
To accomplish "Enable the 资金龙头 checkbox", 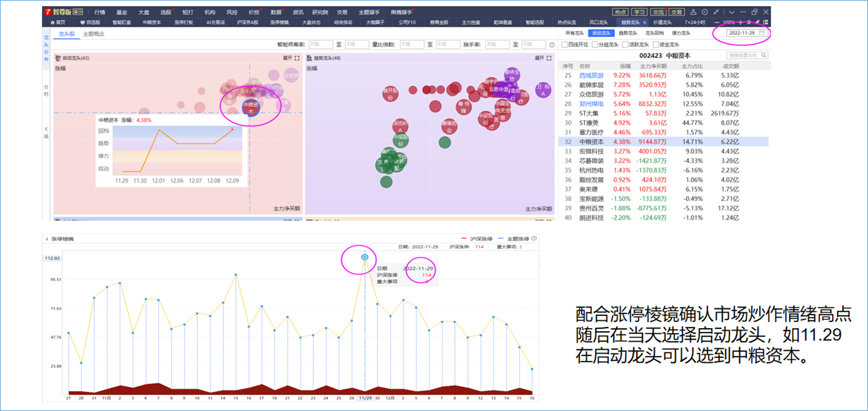I will [656, 44].
